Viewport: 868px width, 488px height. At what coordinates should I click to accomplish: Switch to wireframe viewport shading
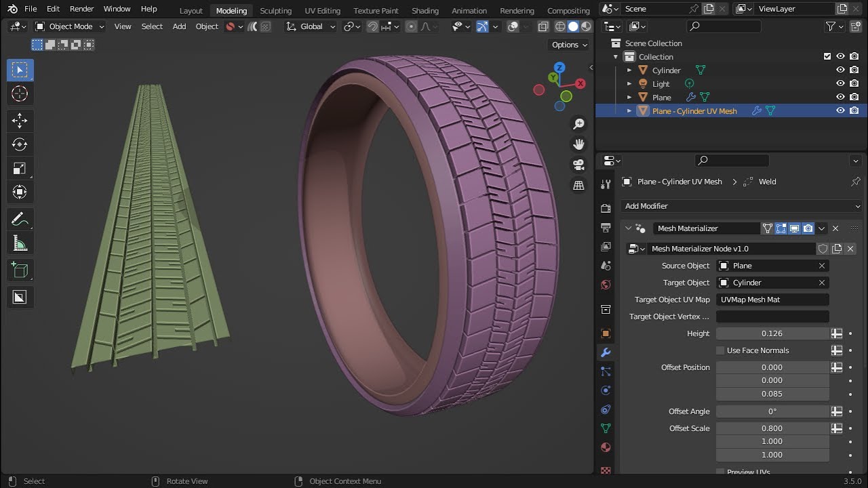[x=560, y=26]
